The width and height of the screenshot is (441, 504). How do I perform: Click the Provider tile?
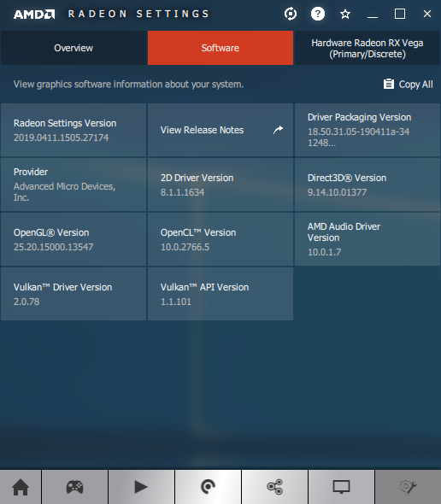[x=73, y=185]
